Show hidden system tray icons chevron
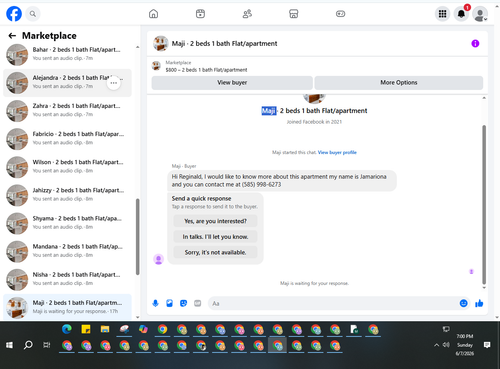Image resolution: width=500 pixels, height=369 pixels. [x=436, y=345]
